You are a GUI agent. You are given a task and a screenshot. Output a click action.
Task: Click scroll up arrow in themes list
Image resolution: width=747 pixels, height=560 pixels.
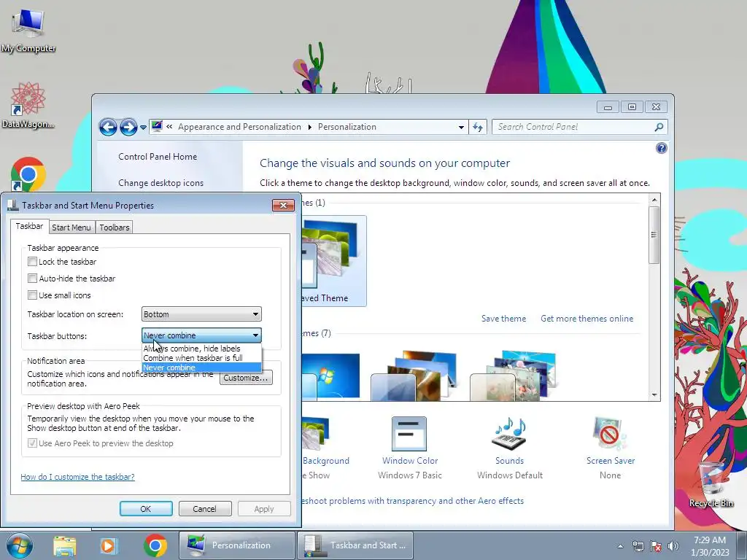click(654, 200)
